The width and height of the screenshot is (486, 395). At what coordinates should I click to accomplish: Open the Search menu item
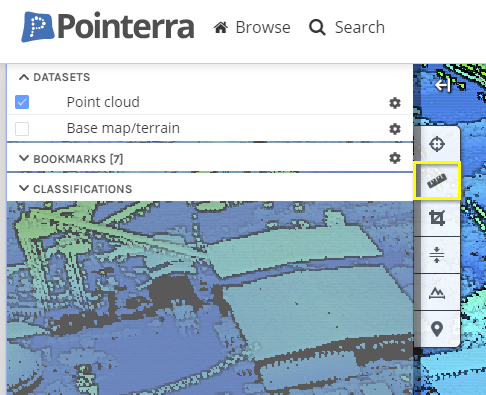[347, 27]
